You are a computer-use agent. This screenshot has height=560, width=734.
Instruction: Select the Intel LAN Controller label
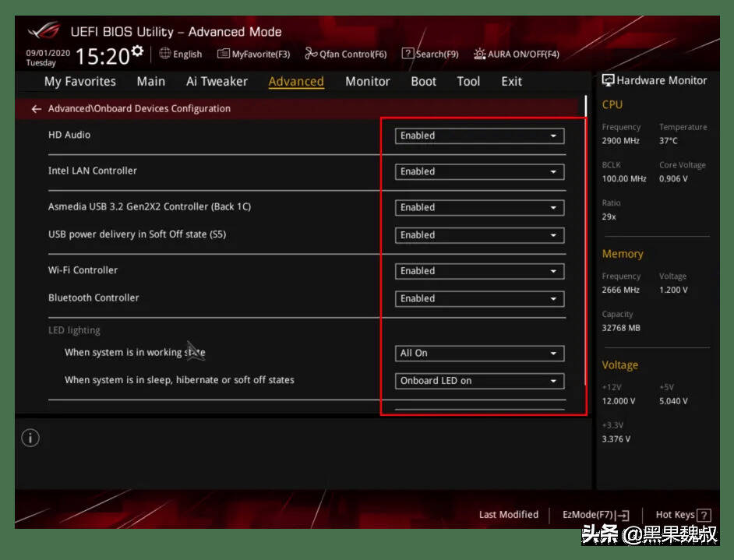click(93, 171)
